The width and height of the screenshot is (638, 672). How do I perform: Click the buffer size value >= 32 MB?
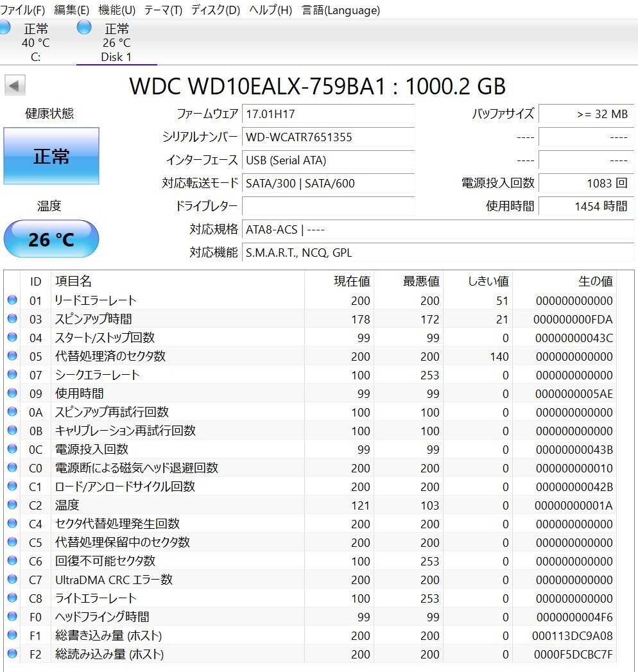point(586,114)
